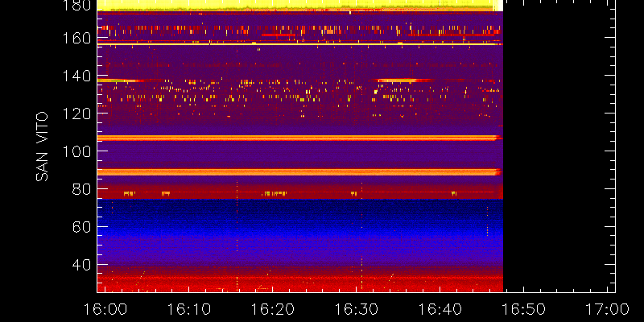Click the 180 frequency axis label
Screen dimensions: 644x322
click(76, 5)
